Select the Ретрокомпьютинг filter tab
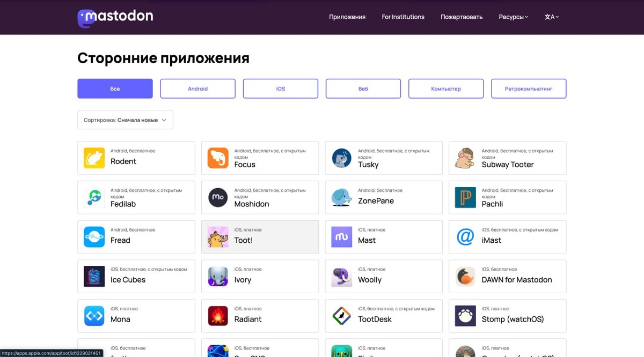 [x=529, y=89]
